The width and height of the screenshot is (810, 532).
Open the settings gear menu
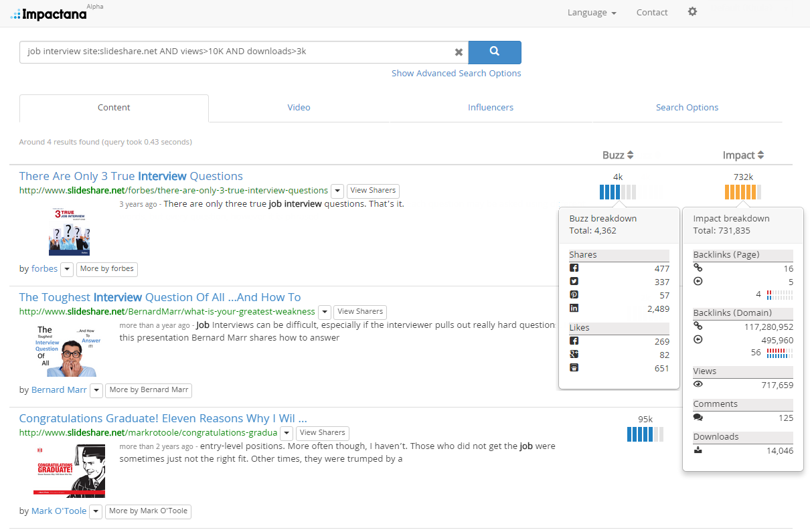tap(692, 11)
